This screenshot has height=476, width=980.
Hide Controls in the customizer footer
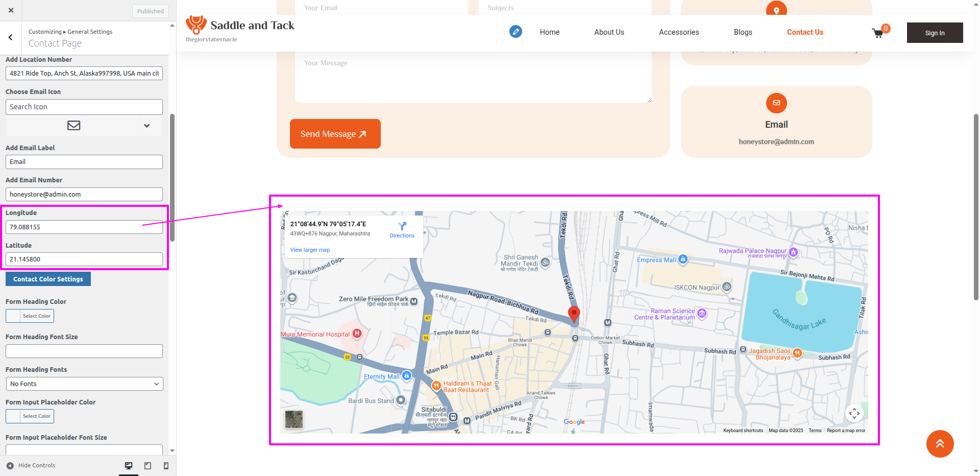coord(31,465)
